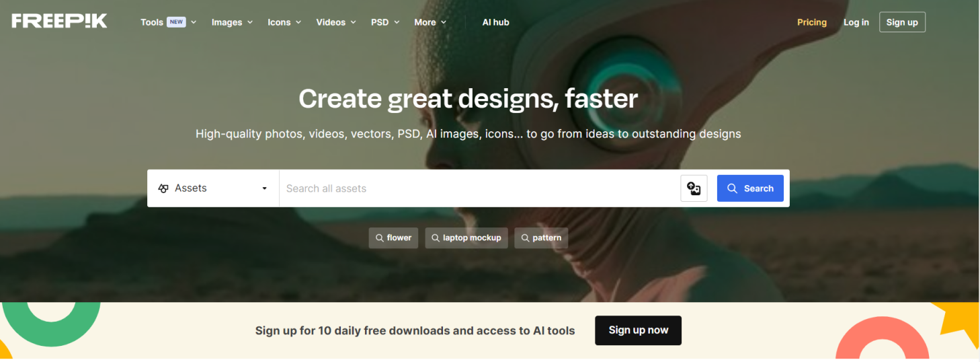This screenshot has height=362, width=980.
Task: Go to AI hub
Action: click(x=495, y=22)
